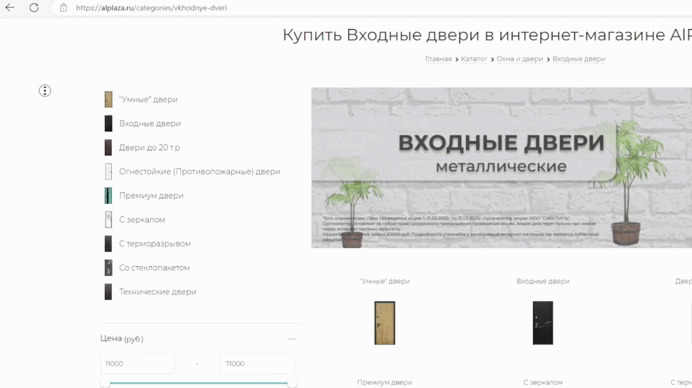Click the Каталог breadcrumb link
Screen dimensions: 692x388
pyautogui.click(x=474, y=59)
